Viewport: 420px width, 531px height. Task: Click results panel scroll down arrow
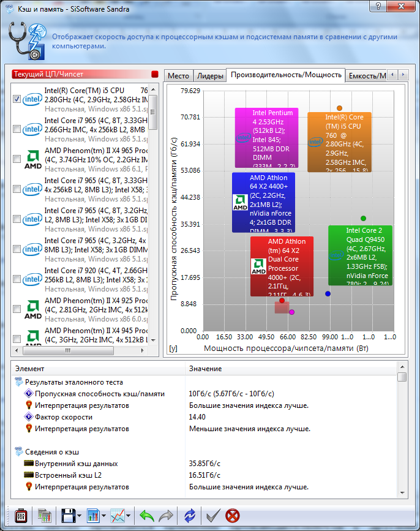[x=402, y=493]
